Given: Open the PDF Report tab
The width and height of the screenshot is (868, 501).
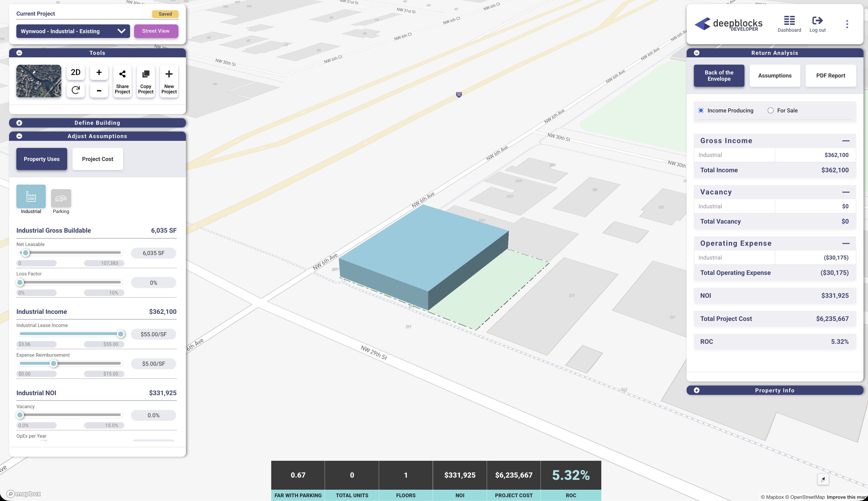Looking at the screenshot, I should pyautogui.click(x=831, y=75).
